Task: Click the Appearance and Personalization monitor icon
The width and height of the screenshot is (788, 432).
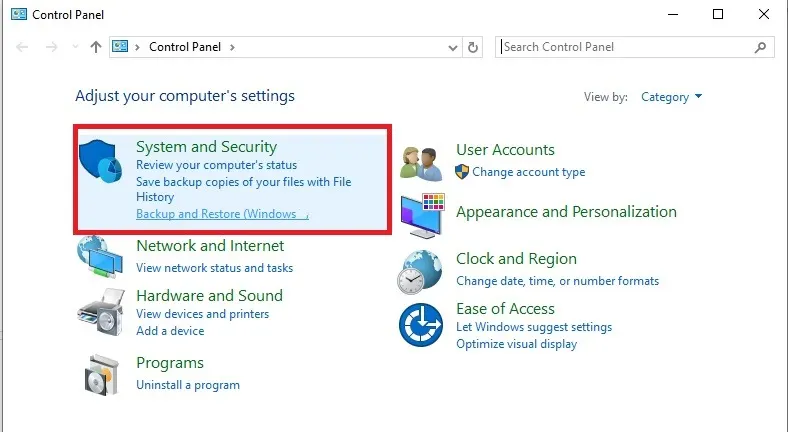Action: 423,215
